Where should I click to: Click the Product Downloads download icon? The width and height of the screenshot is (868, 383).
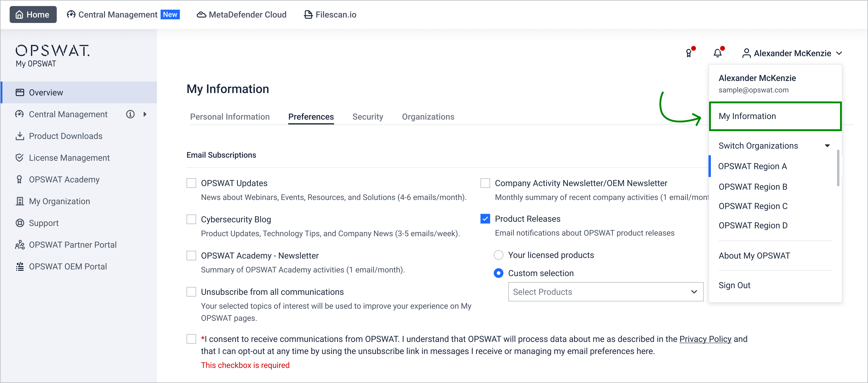20,136
